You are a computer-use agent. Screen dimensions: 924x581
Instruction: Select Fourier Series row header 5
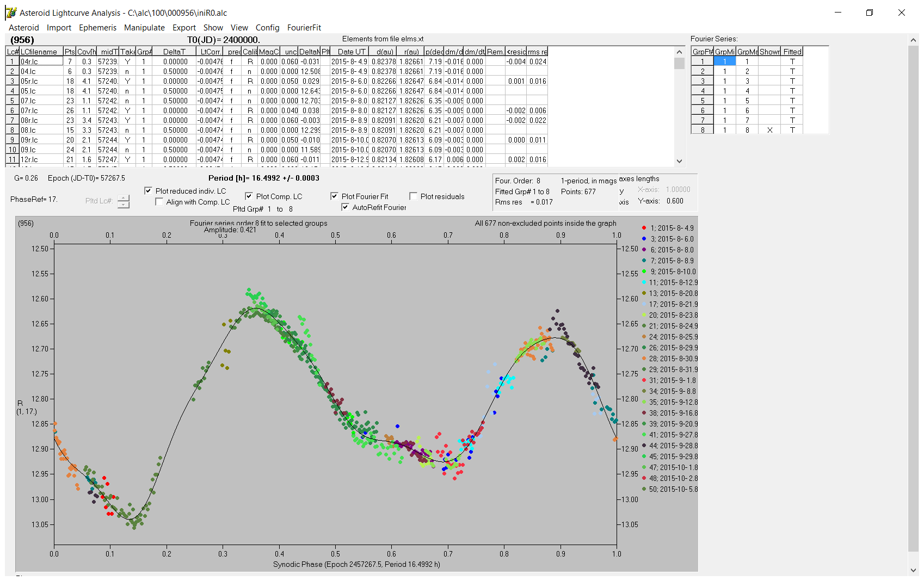coord(703,101)
